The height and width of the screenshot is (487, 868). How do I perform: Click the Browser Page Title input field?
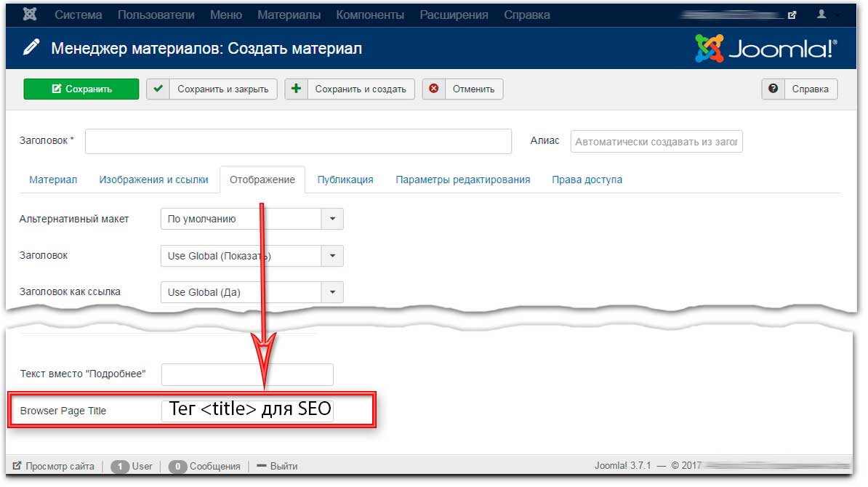pyautogui.click(x=247, y=411)
